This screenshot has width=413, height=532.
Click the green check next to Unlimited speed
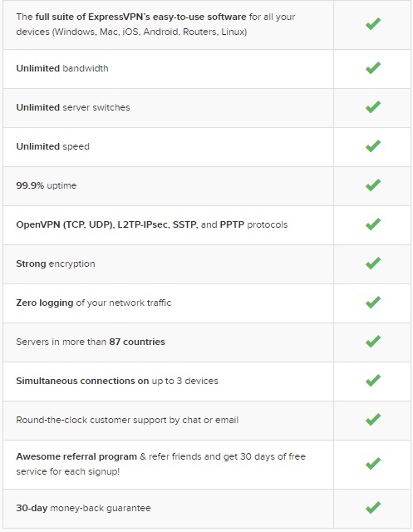(x=373, y=146)
